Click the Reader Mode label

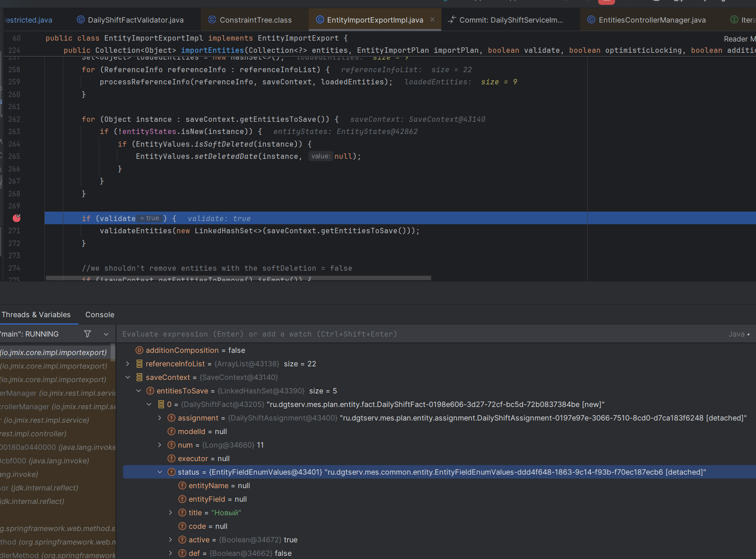pos(739,39)
